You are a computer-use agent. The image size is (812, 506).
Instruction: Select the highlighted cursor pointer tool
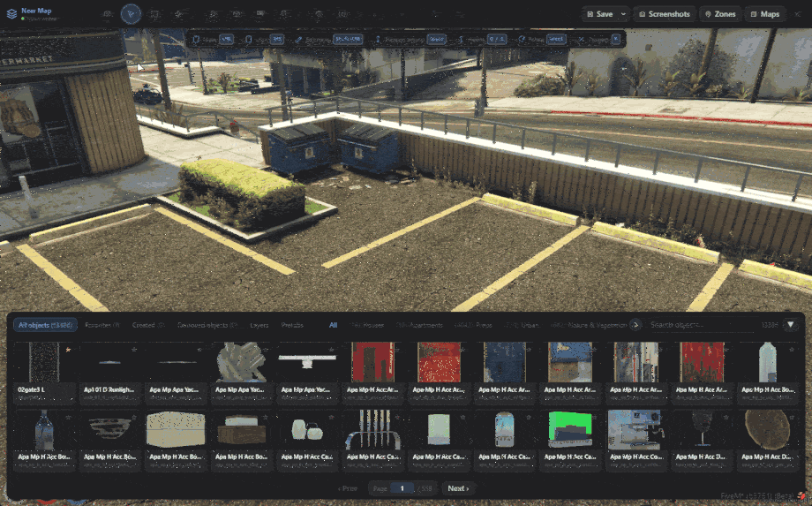pos(131,14)
